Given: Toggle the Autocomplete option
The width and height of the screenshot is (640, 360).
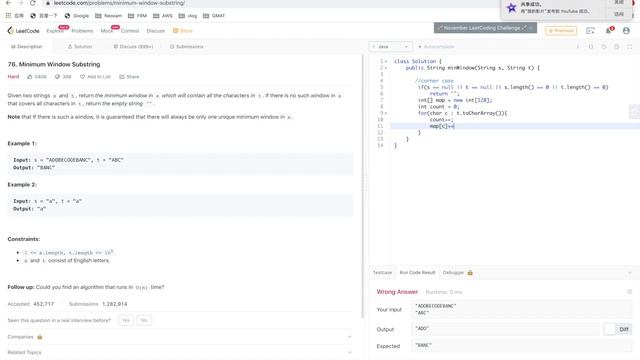Looking at the screenshot, I should 436,47.
